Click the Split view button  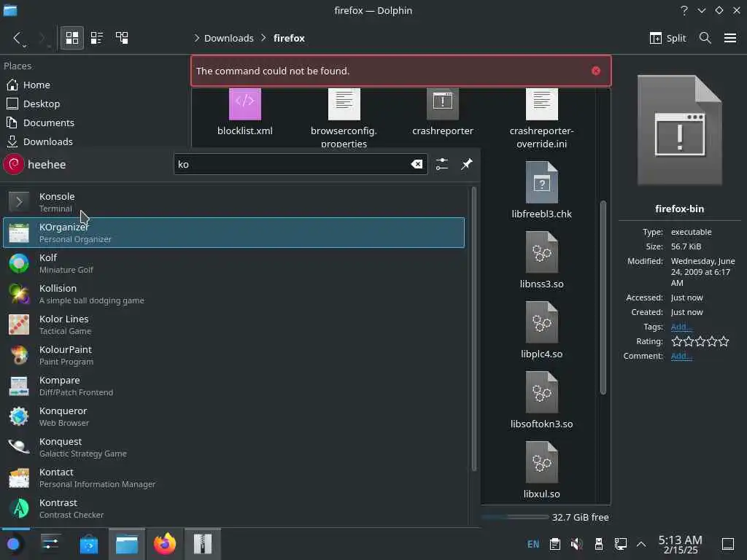point(667,38)
